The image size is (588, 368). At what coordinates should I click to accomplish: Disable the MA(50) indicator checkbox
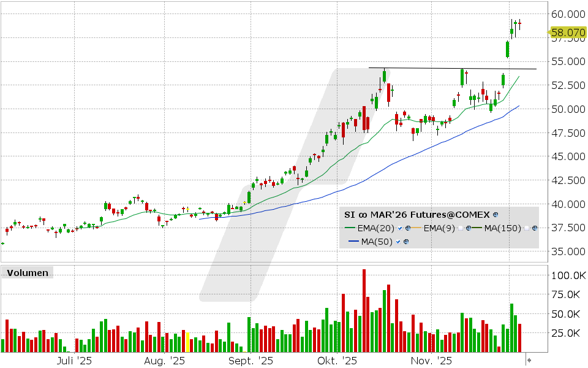(x=397, y=240)
